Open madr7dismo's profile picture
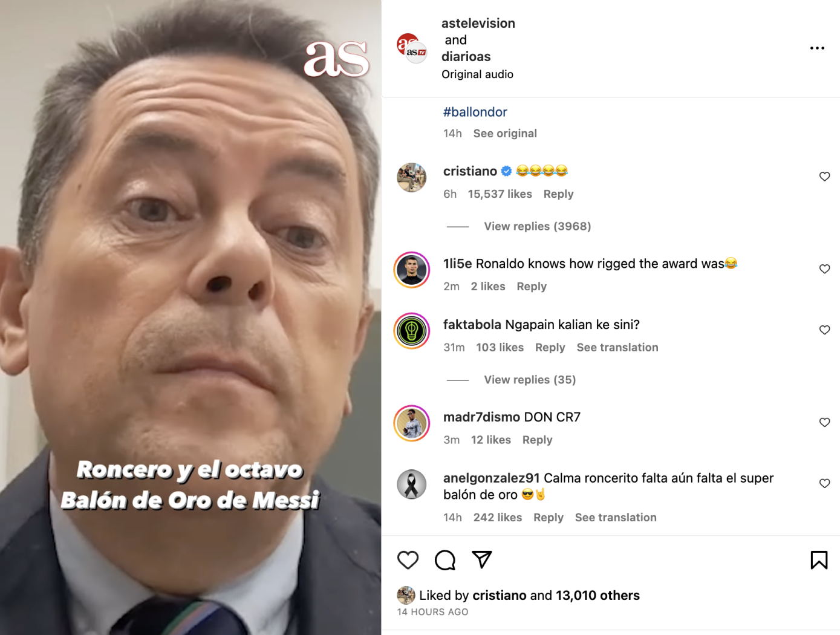The width and height of the screenshot is (840, 635). click(412, 423)
